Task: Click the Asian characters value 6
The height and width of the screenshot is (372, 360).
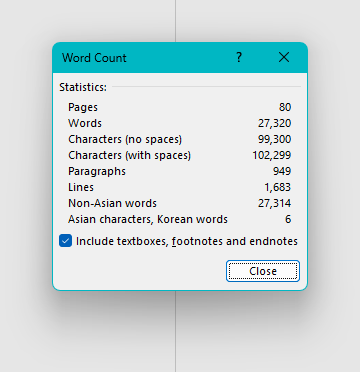Action: click(288, 219)
